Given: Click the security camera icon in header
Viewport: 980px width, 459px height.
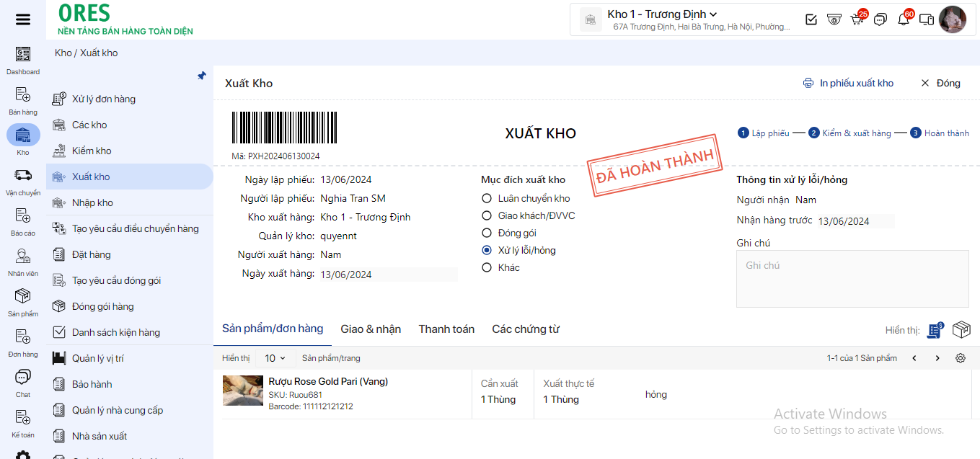Looking at the screenshot, I should pos(834,19).
